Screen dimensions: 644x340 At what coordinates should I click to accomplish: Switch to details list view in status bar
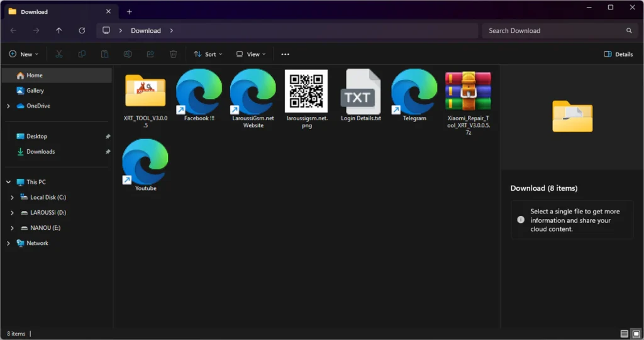[624, 333]
